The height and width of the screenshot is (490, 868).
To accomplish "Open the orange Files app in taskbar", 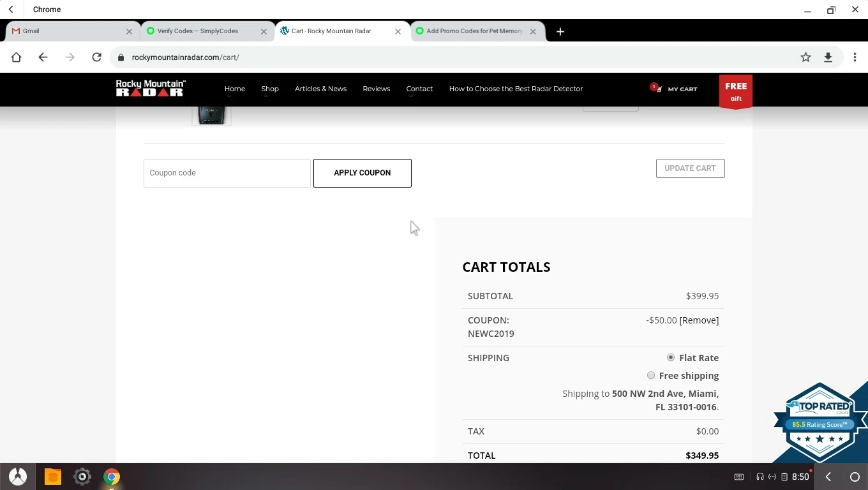I will [52, 477].
